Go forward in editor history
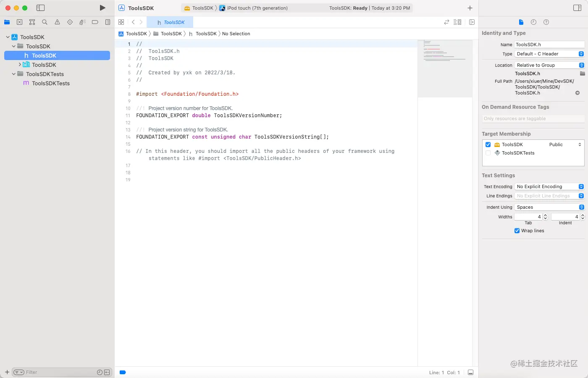Image resolution: width=588 pixels, height=378 pixels. click(141, 22)
